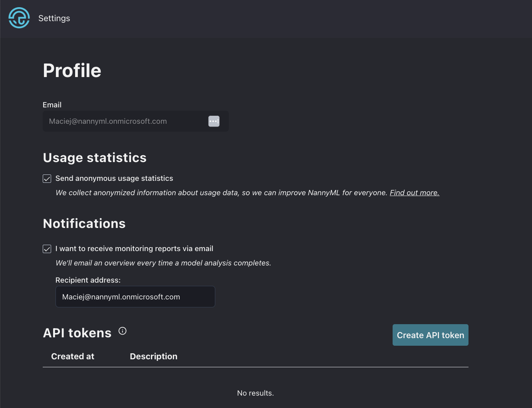The image size is (532, 408).
Task: Click the Notifications section heading
Action: tap(84, 224)
